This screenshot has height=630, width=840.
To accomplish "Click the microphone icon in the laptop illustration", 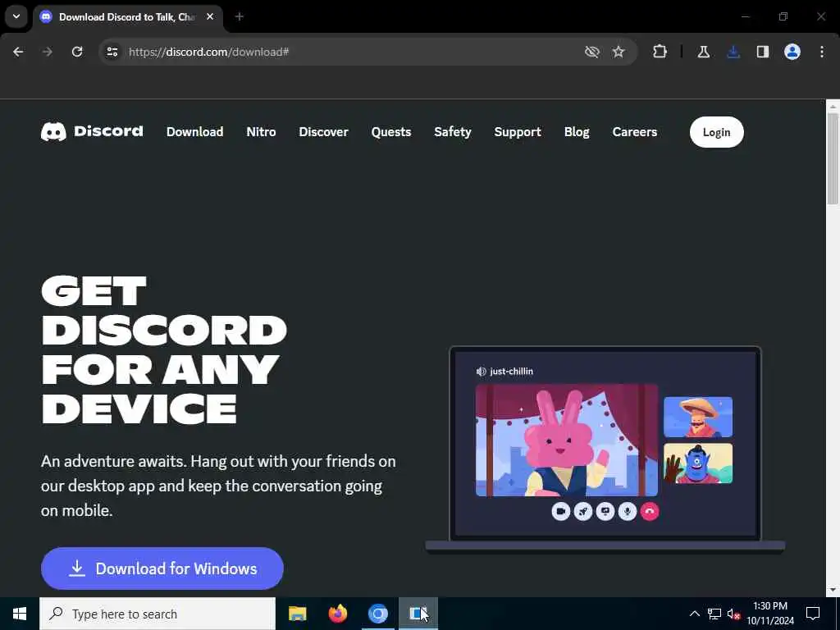I will [628, 512].
